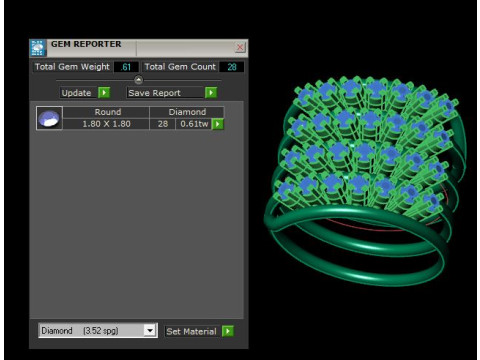The height and width of the screenshot is (360, 480).
Task: Click the material dropdown arrow button
Action: tap(150, 330)
